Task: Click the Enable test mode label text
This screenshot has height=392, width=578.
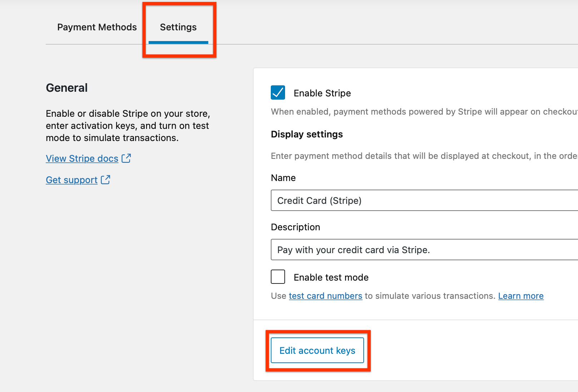Action: click(331, 277)
